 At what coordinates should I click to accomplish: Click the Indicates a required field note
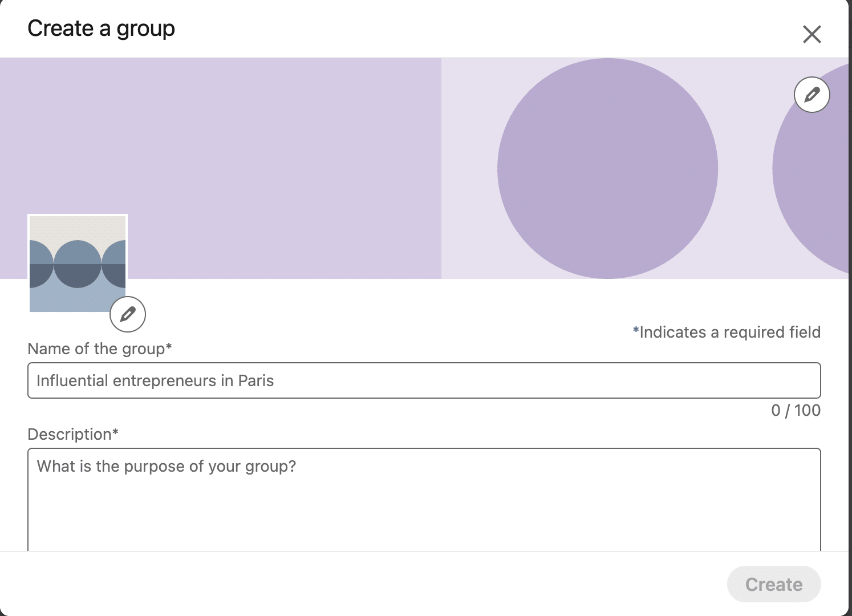click(727, 332)
